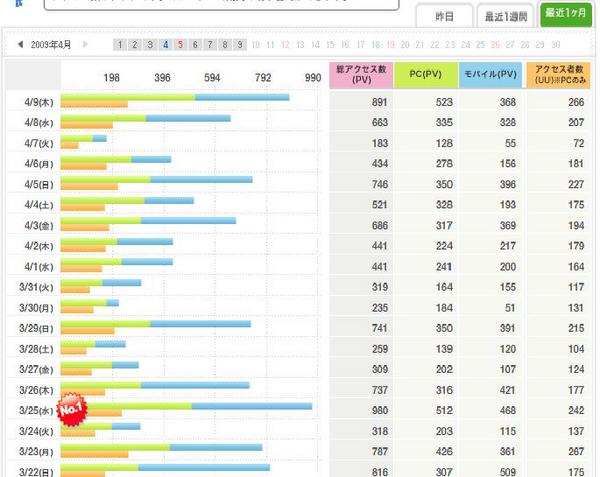Select day 9 in the date bar
The width and height of the screenshot is (600, 477).
coord(240,45)
